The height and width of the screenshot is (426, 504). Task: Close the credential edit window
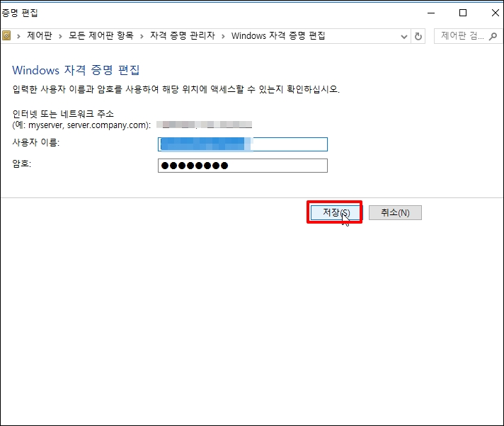496,13
